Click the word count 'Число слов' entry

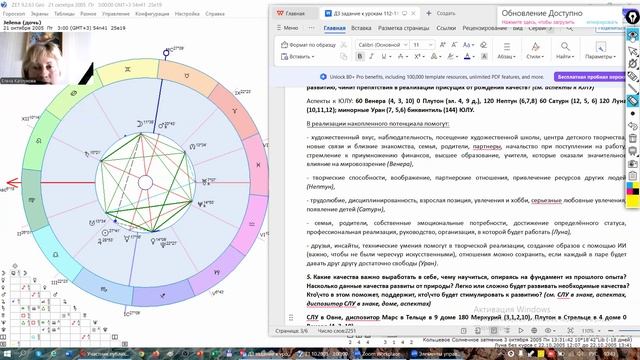337,331
